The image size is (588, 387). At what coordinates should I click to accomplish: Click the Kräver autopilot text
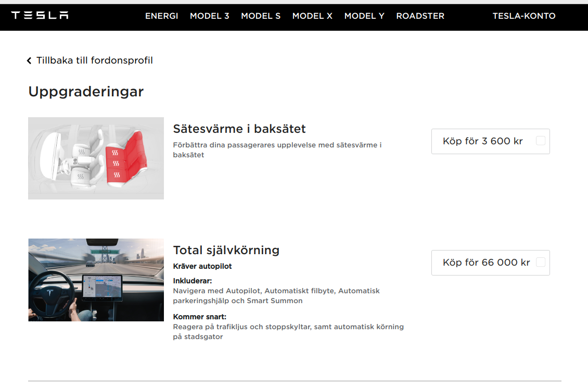coord(202,266)
